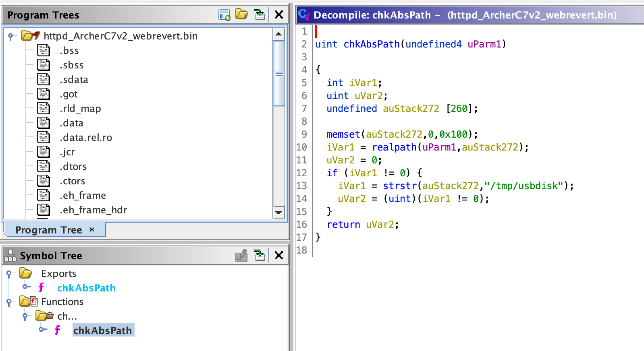Select the .bss section icon
The image size is (644, 351).
click(x=44, y=50)
